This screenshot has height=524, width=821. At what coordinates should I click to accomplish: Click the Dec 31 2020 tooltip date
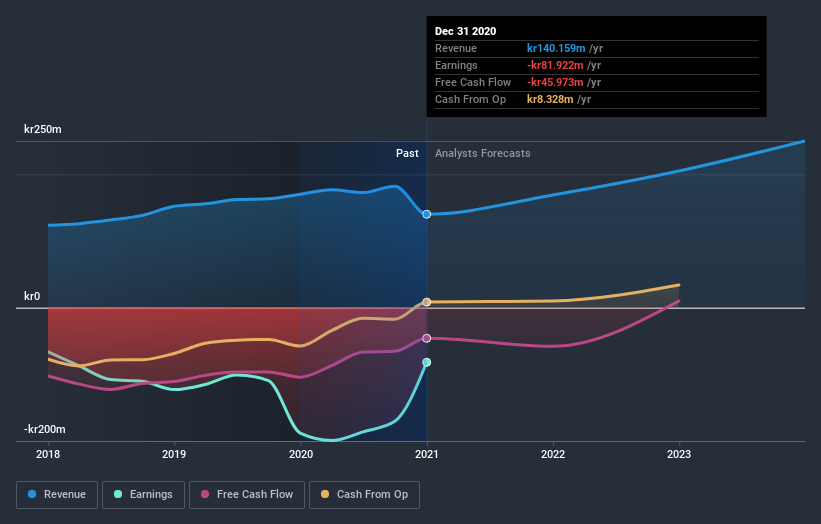click(465, 31)
